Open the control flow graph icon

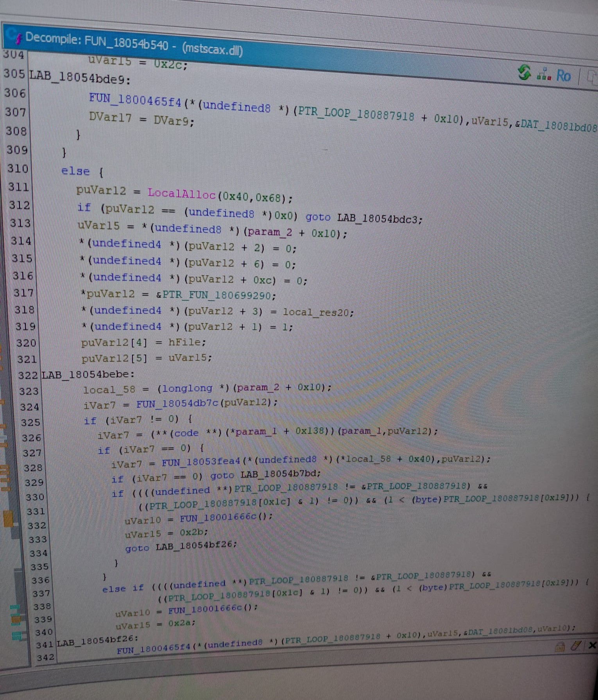[544, 74]
